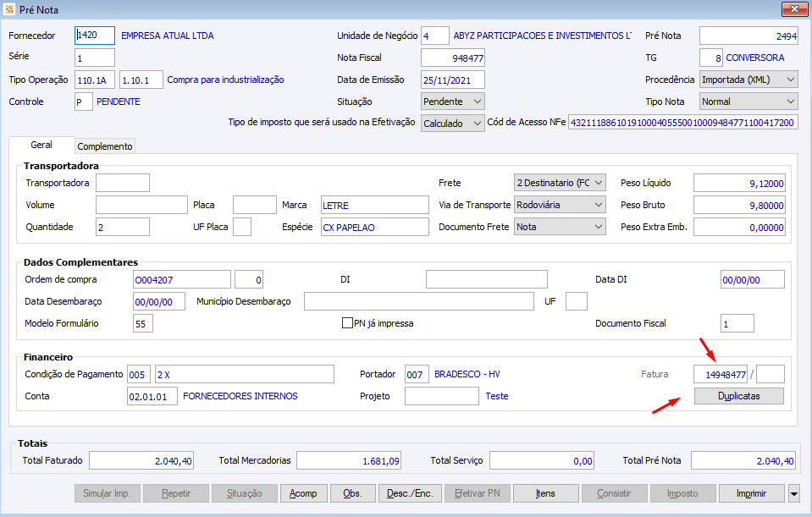Click the Controle field
This screenshot has height=517, width=812.
coord(83,102)
